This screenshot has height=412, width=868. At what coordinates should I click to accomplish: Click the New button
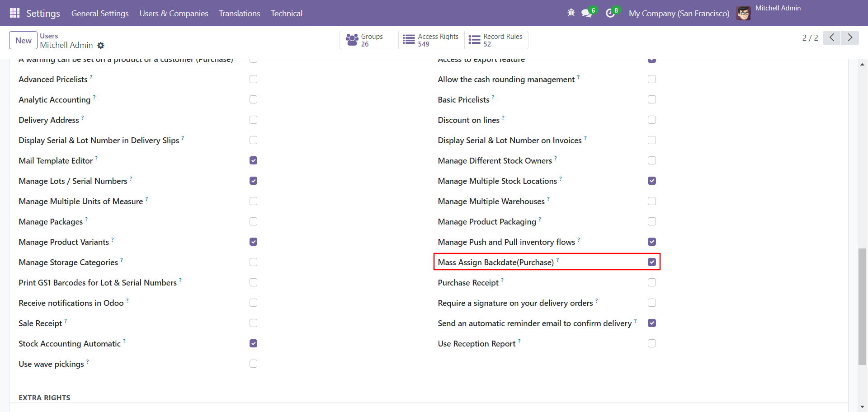click(x=23, y=40)
